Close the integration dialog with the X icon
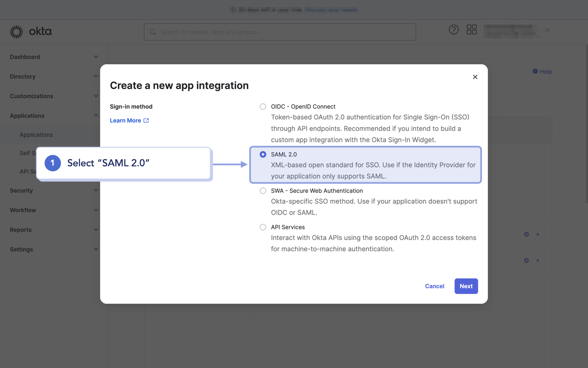The width and height of the screenshot is (588, 368). click(475, 77)
